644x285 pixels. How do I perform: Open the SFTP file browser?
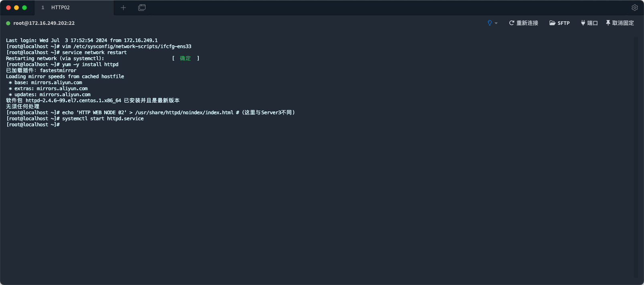tap(559, 23)
